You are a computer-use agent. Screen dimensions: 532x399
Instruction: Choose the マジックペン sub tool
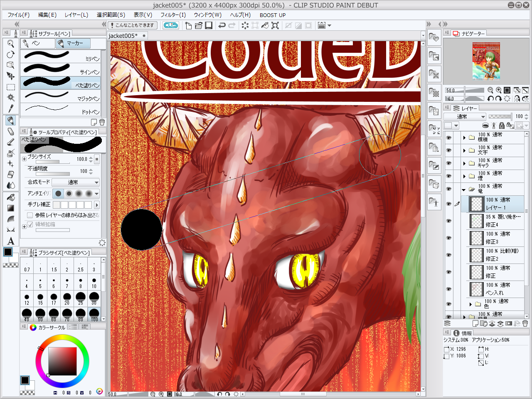pos(61,96)
